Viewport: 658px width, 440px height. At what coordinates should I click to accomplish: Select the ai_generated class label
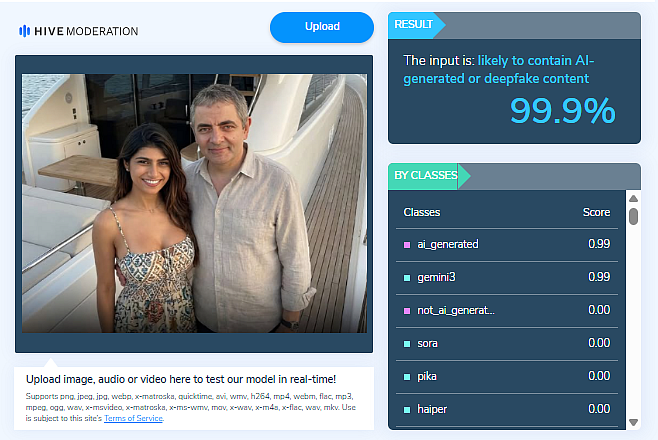click(x=448, y=244)
